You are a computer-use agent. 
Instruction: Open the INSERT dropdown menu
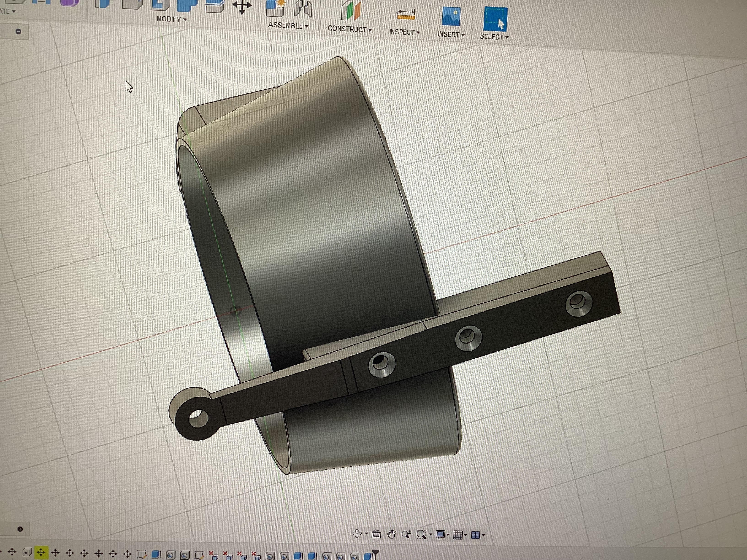(x=451, y=35)
